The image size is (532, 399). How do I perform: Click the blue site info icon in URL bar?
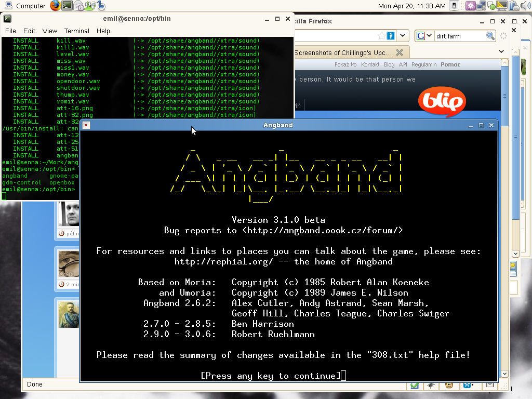click(391, 36)
